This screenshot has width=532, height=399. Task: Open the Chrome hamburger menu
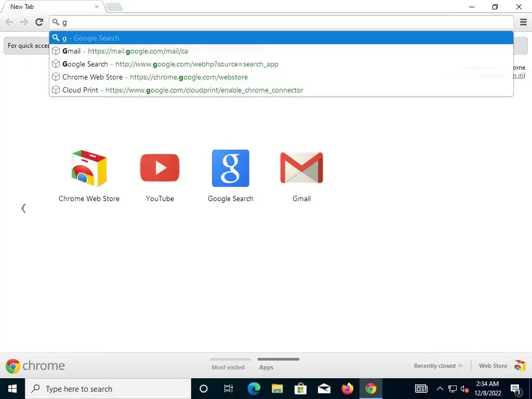523,22
